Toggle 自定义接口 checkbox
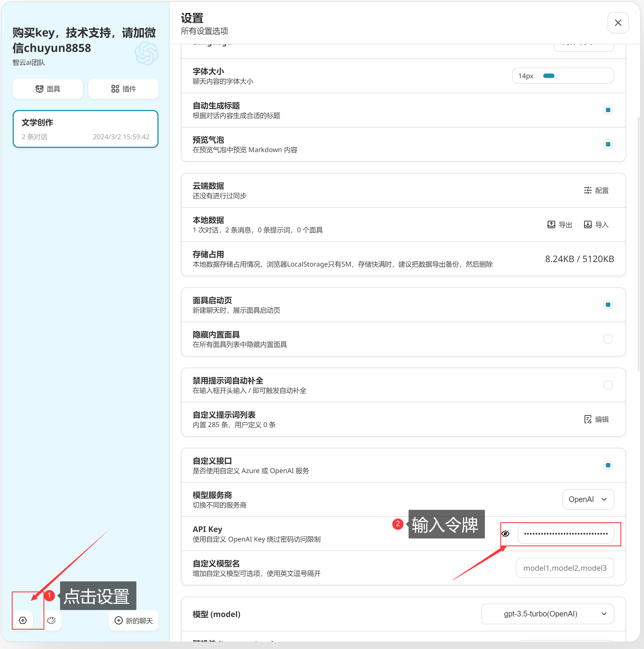 click(608, 465)
